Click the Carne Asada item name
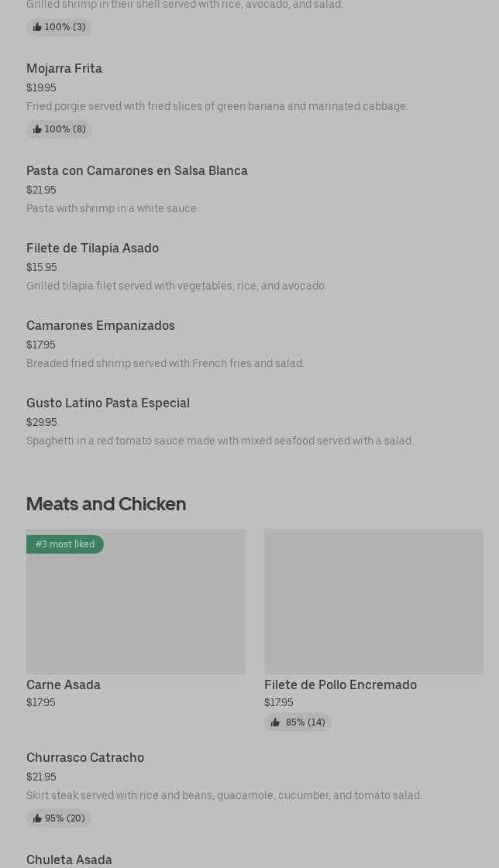This screenshot has height=868, width=499. [64, 684]
